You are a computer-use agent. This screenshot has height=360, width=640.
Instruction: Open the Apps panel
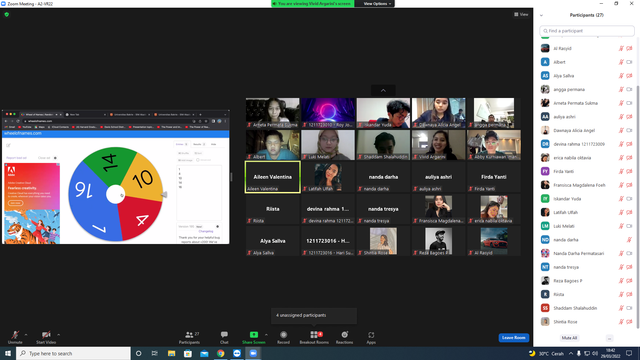(371, 337)
